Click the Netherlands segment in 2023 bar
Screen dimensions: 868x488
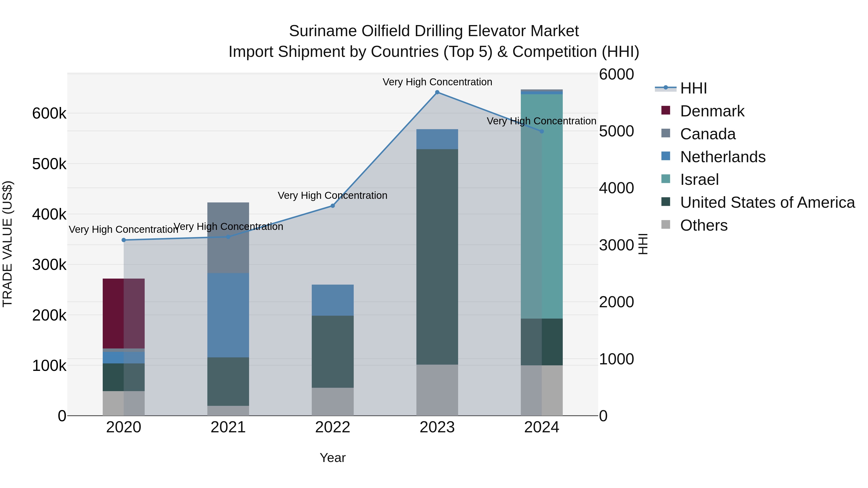(x=437, y=139)
